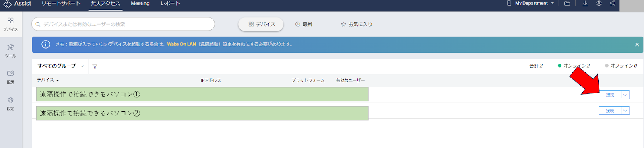Open connect options arrow for first PC
The height and width of the screenshot is (148, 644).
point(625,95)
